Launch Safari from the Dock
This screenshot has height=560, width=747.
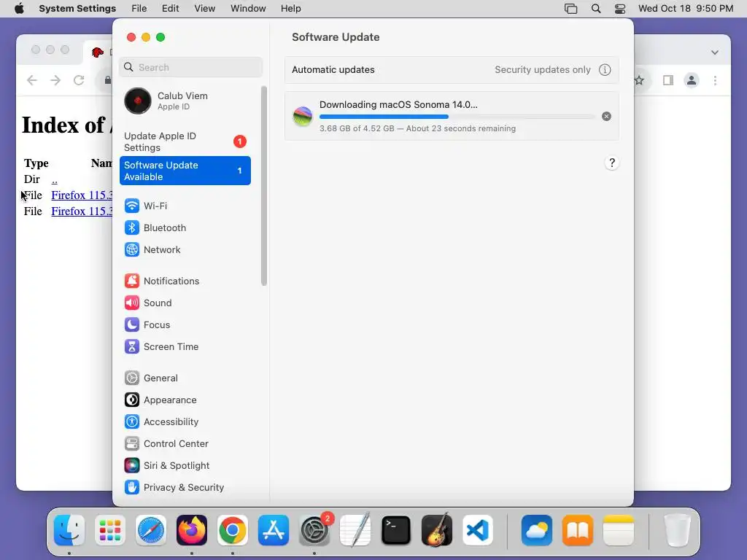(x=151, y=530)
